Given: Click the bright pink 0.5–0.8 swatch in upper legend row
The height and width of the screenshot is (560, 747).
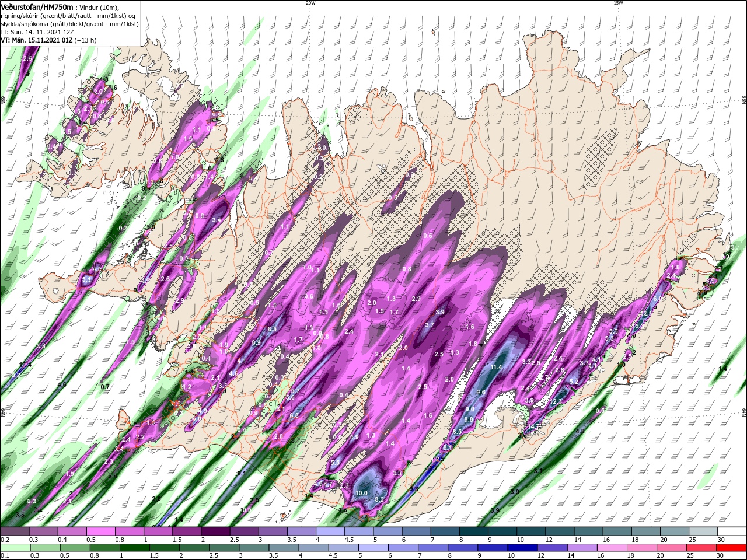Looking at the screenshot, I should (x=100, y=533).
